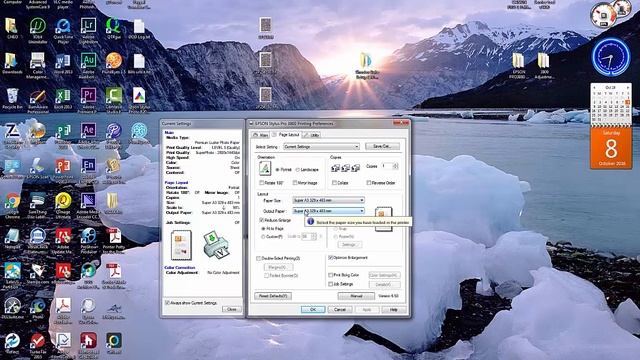This screenshot has height=360, width=640.
Task: Click the Cancel button
Action: point(340,310)
